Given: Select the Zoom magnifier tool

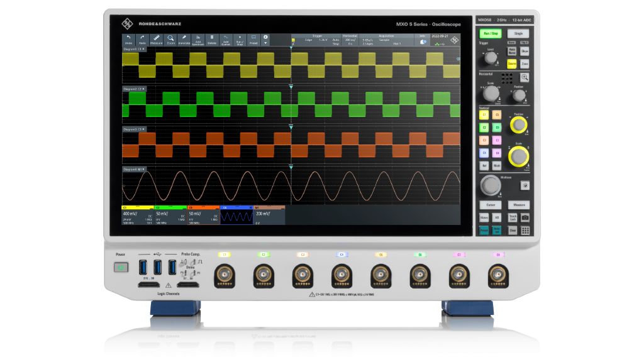Looking at the screenshot, I should click(170, 39).
